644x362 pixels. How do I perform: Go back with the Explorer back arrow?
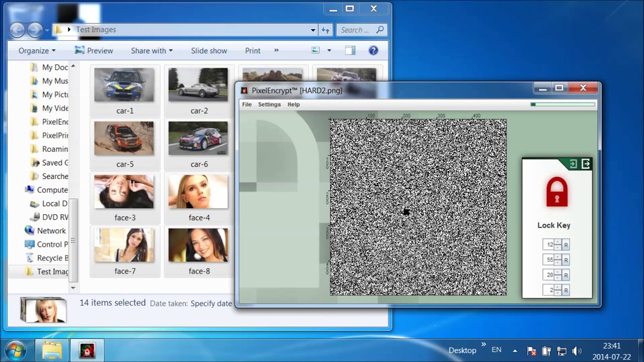click(x=17, y=30)
